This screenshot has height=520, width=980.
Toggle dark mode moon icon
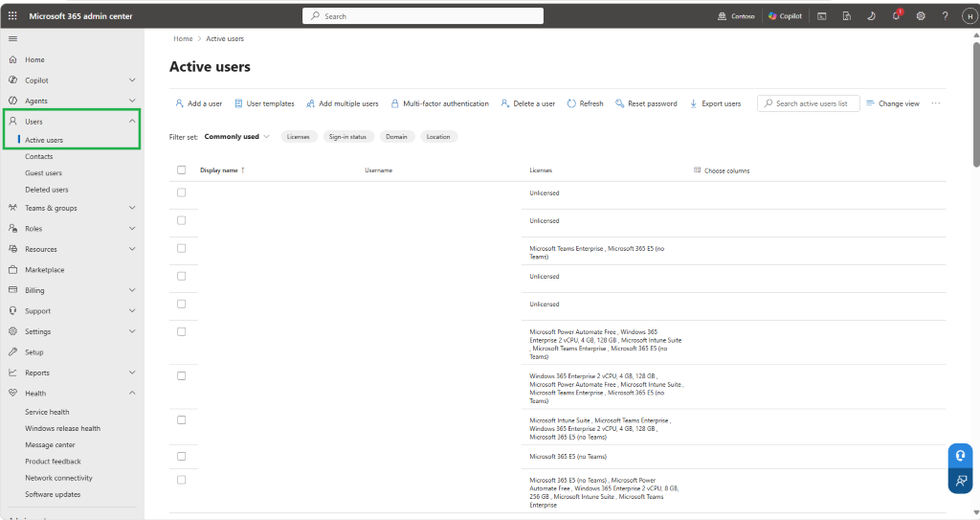click(x=871, y=16)
